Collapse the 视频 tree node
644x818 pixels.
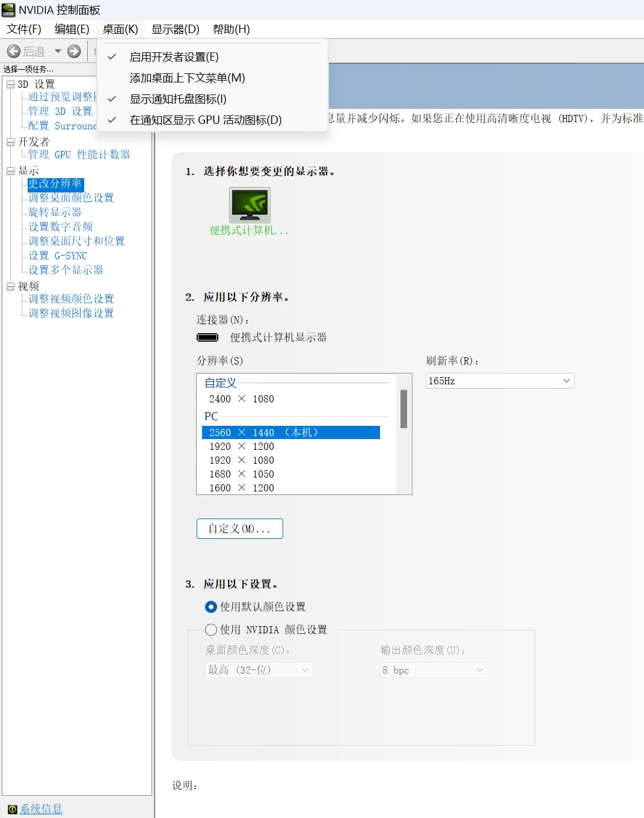10,286
